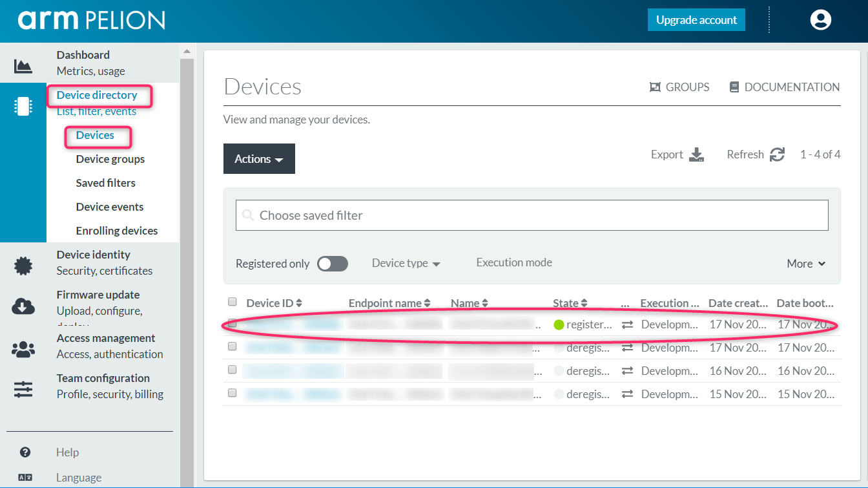868x488 pixels.
Task: Click the sidebar scrollbar up arrow
Action: pyautogui.click(x=187, y=50)
